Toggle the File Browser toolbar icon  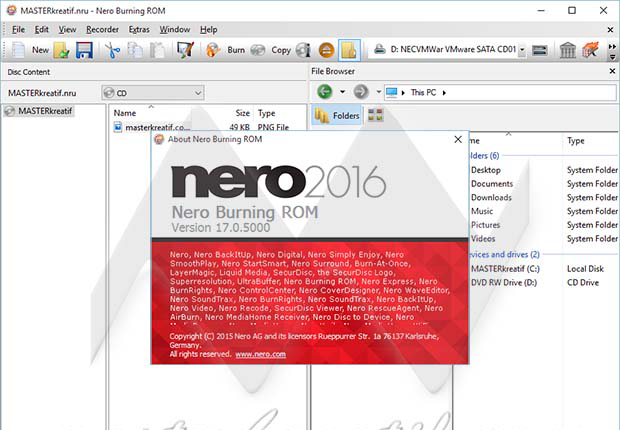(349, 50)
